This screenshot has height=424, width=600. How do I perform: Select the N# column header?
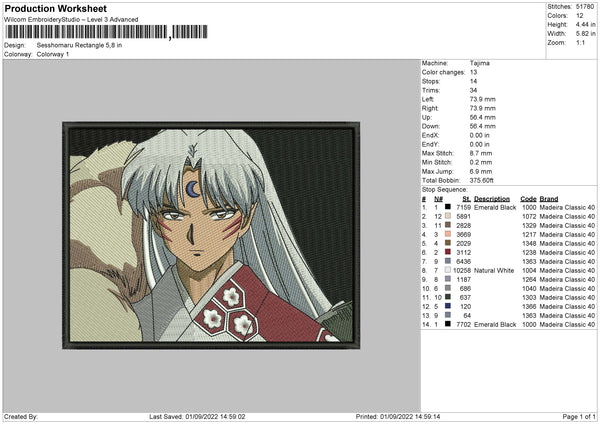(439, 199)
